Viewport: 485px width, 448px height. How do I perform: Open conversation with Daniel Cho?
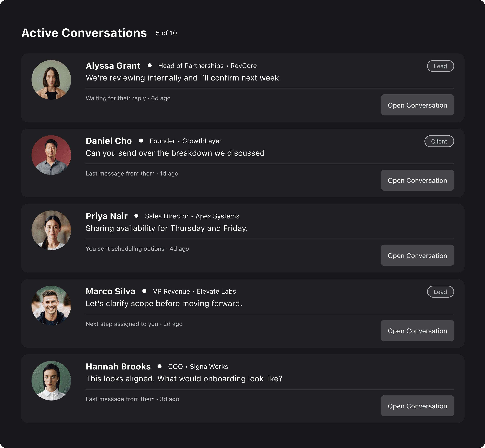pos(417,180)
